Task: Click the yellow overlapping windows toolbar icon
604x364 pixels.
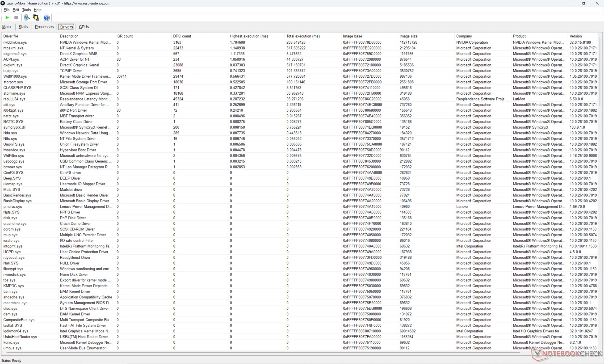Action: tap(36, 17)
